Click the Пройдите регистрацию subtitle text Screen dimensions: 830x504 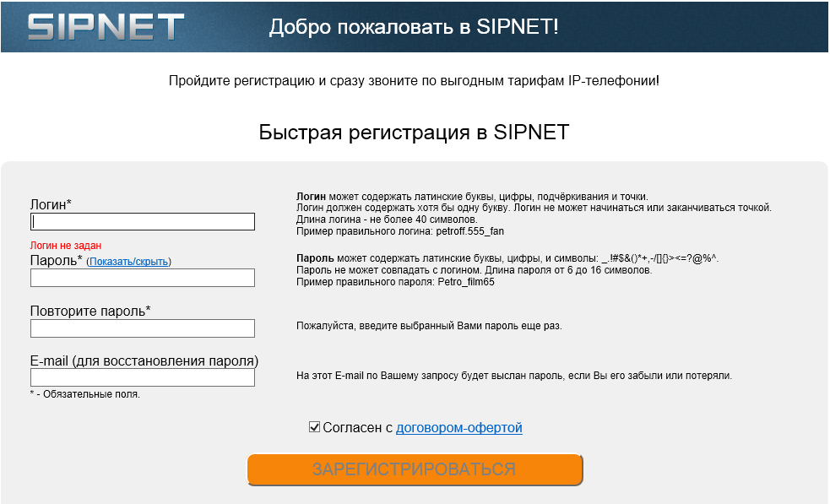click(414, 81)
